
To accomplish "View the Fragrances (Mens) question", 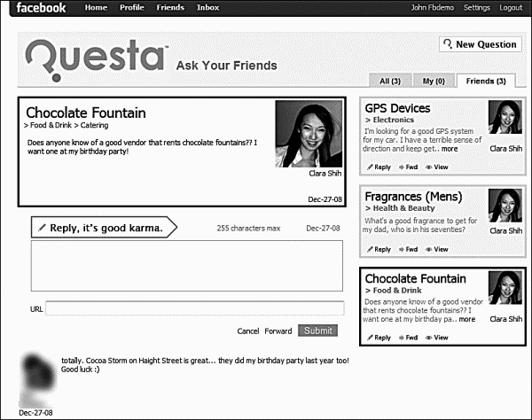I will tap(437, 249).
